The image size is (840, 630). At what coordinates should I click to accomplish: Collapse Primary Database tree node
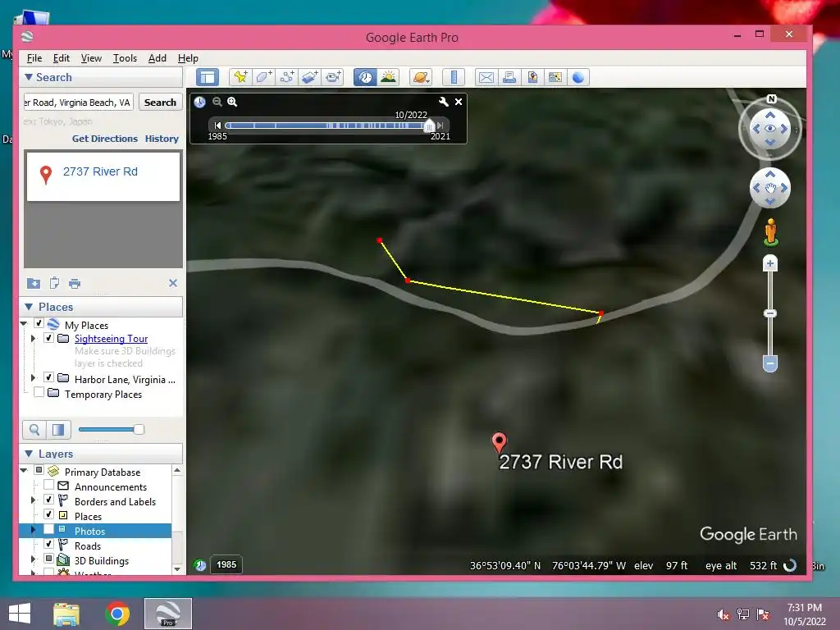pyautogui.click(x=24, y=470)
